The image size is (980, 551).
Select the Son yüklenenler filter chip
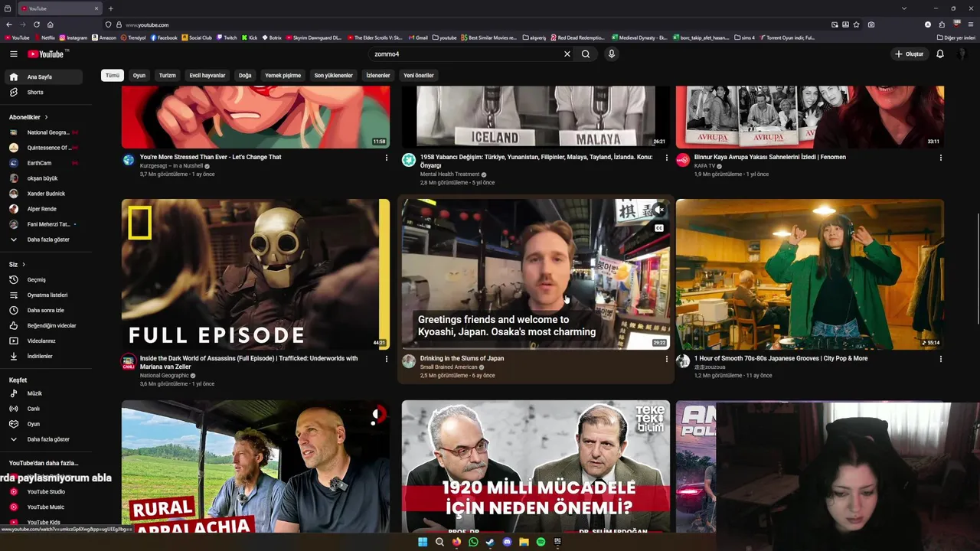pyautogui.click(x=334, y=76)
